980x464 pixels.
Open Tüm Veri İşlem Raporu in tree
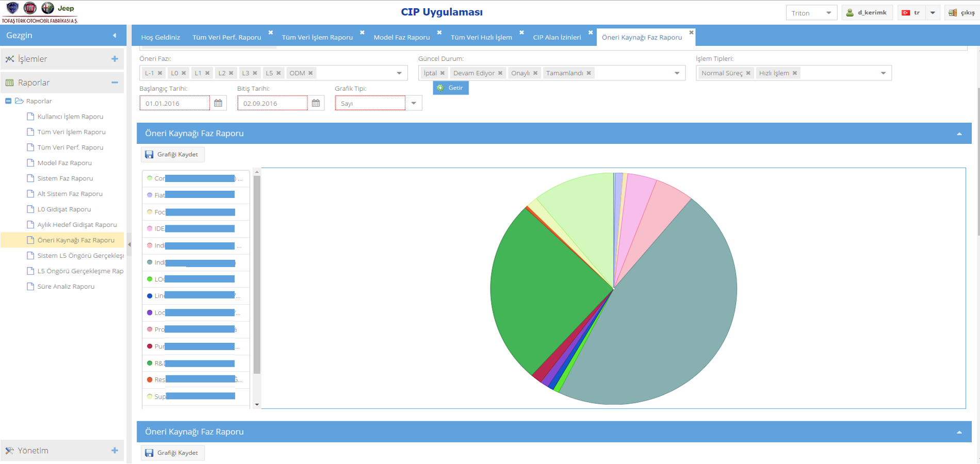71,132
